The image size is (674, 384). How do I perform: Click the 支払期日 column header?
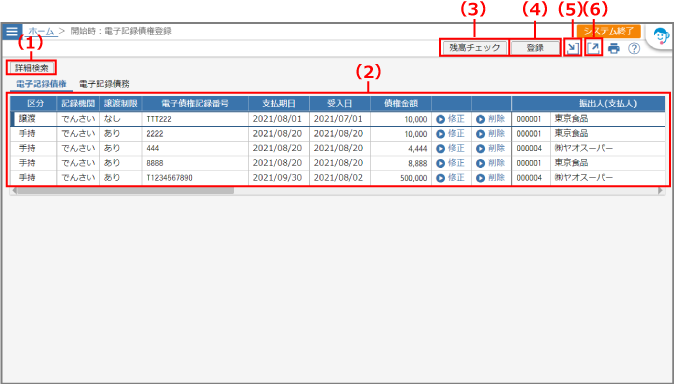[x=279, y=104]
